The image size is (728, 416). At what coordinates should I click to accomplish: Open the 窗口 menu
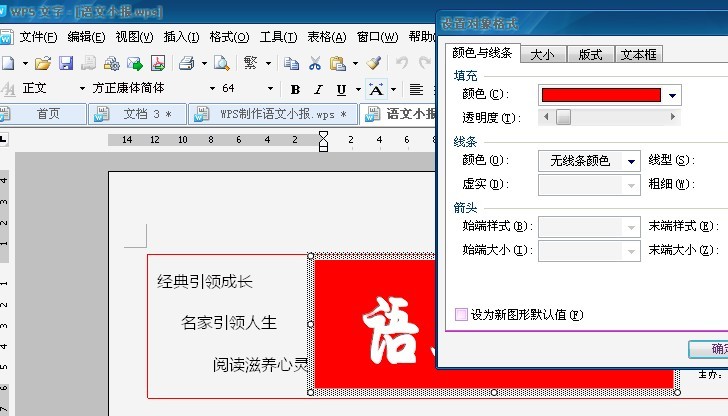tap(377, 37)
